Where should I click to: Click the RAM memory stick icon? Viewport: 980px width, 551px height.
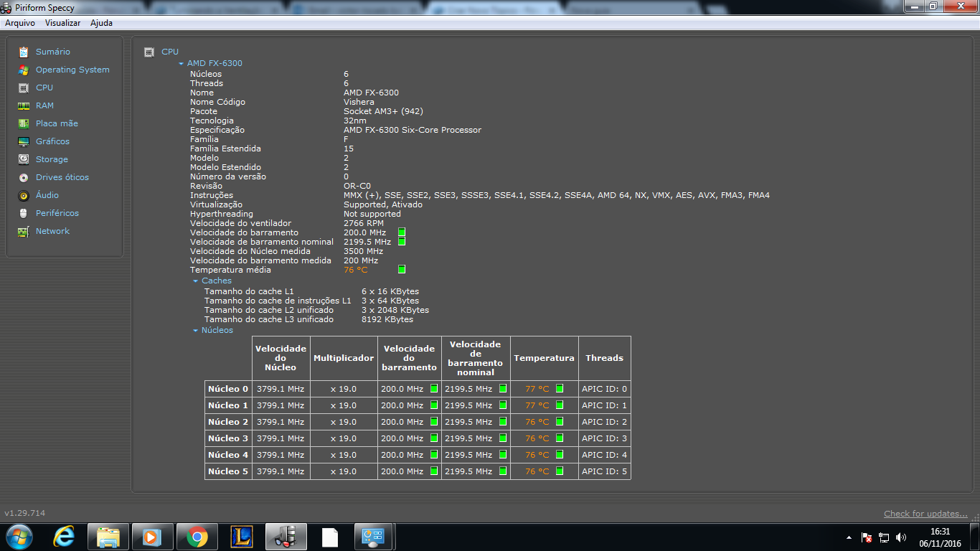pyautogui.click(x=24, y=105)
